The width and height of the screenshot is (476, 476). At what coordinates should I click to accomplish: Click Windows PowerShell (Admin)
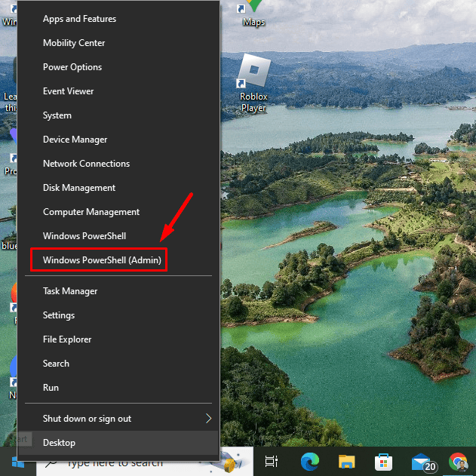pos(118,260)
